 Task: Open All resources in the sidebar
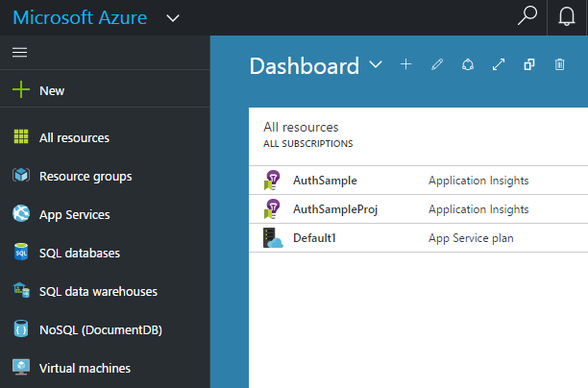pos(74,137)
